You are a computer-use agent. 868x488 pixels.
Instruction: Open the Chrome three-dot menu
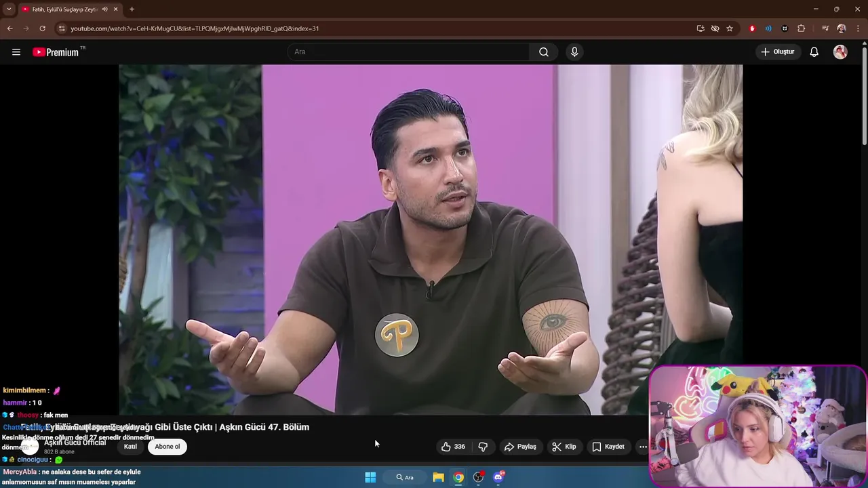858,28
